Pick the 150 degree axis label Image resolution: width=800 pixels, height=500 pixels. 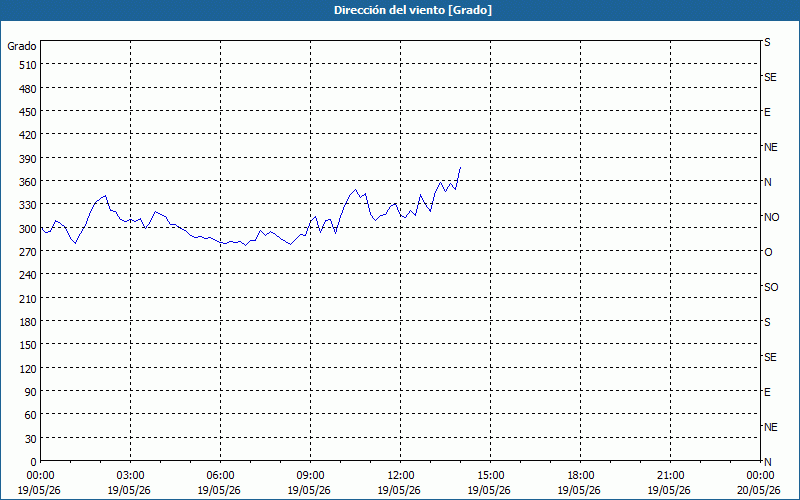tap(28, 345)
